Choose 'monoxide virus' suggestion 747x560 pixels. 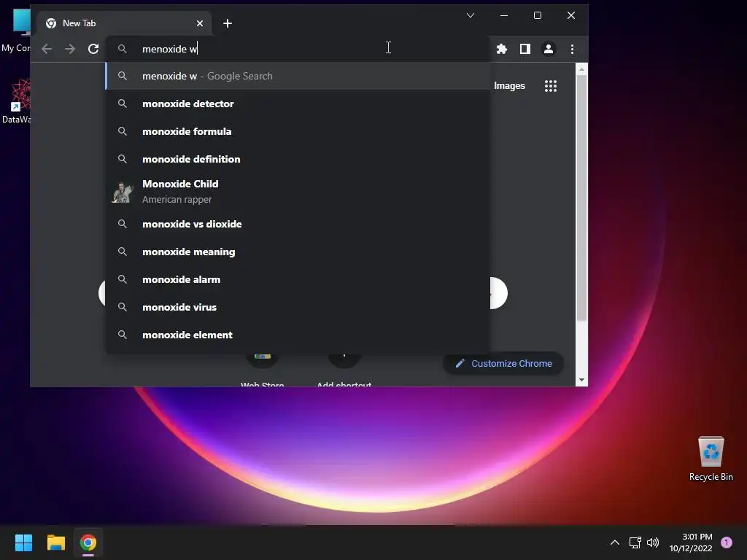click(x=298, y=307)
